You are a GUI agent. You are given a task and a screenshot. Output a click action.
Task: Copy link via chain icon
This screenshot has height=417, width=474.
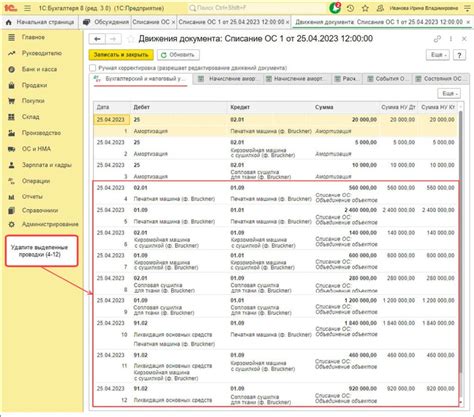pos(437,39)
